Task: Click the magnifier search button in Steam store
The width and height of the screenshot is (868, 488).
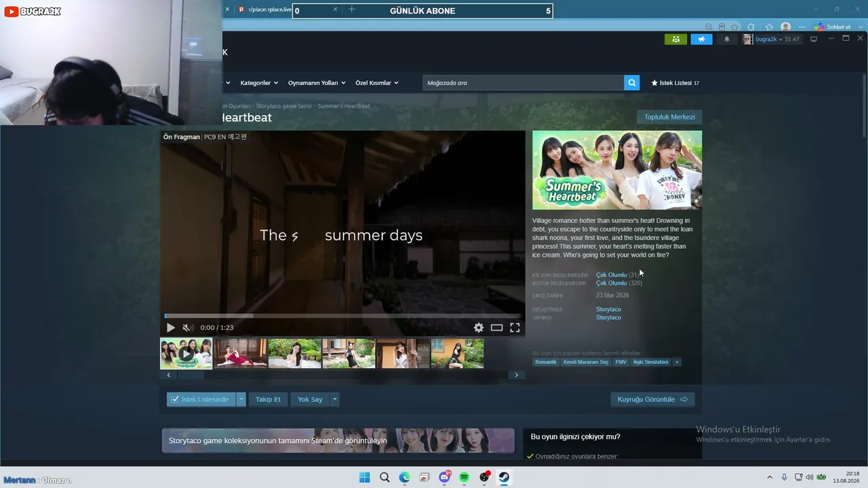Action: (632, 83)
